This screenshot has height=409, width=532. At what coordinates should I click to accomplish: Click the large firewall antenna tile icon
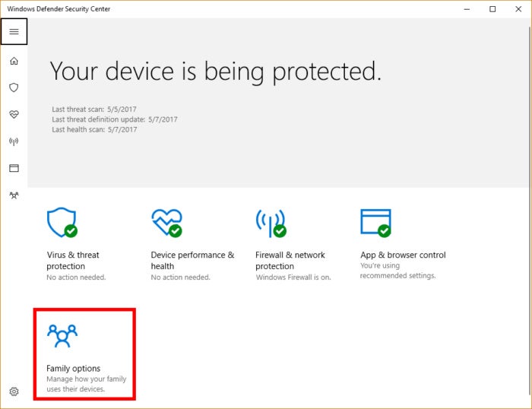point(271,223)
